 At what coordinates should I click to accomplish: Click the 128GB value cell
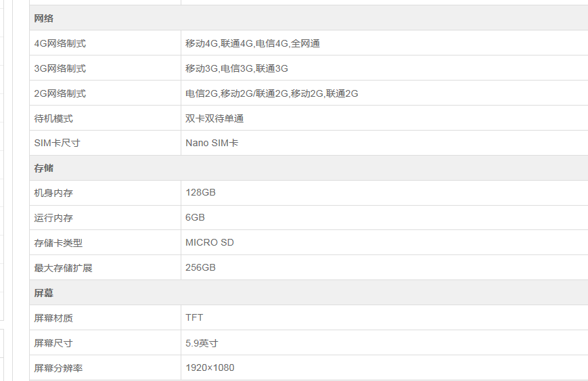tap(200, 193)
